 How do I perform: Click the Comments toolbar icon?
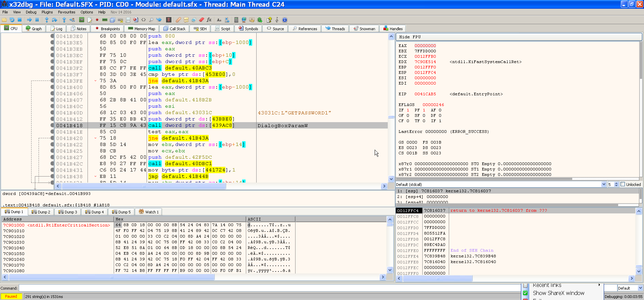pyautogui.click(x=186, y=20)
